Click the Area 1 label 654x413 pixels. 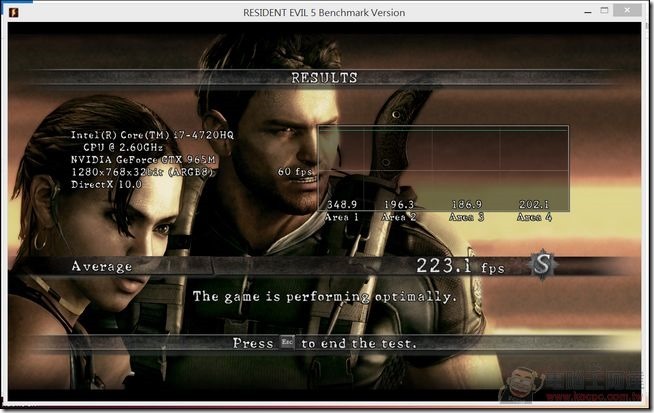[342, 217]
